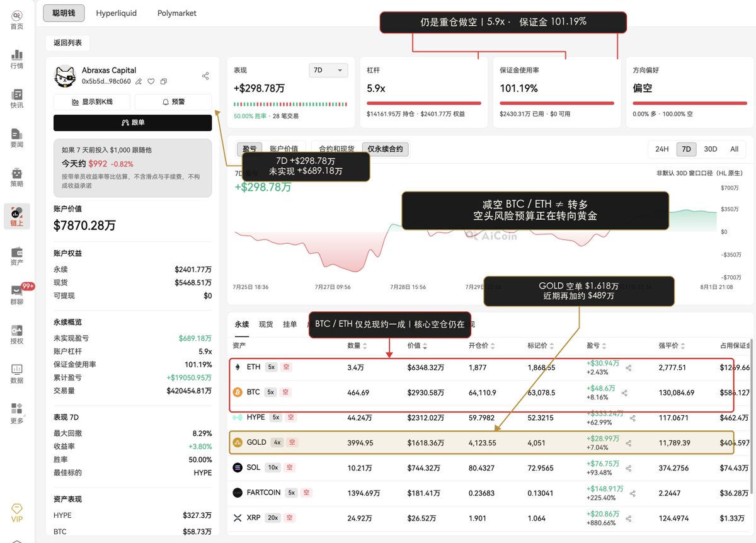Click the 返回列表 back button
The width and height of the screenshot is (756, 543).
coord(68,43)
